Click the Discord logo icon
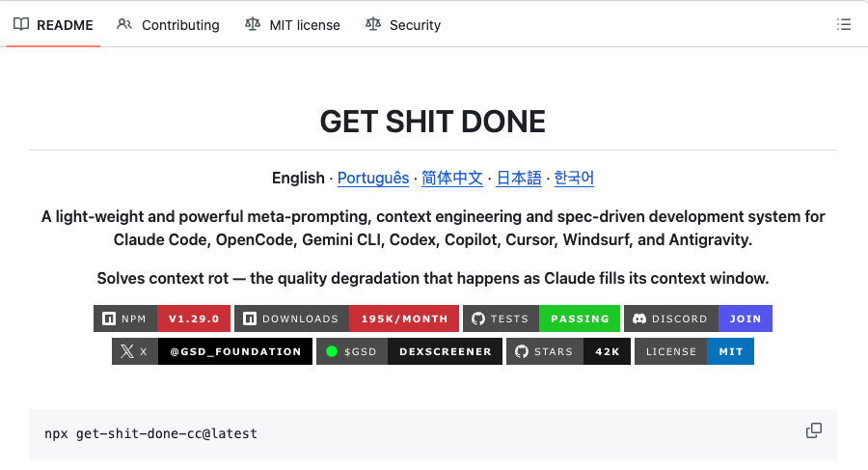The image size is (868, 470). [639, 318]
